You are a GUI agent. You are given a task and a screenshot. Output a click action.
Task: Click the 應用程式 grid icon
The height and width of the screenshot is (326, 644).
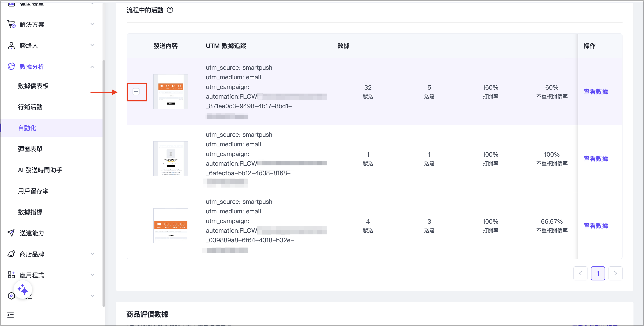click(x=11, y=275)
